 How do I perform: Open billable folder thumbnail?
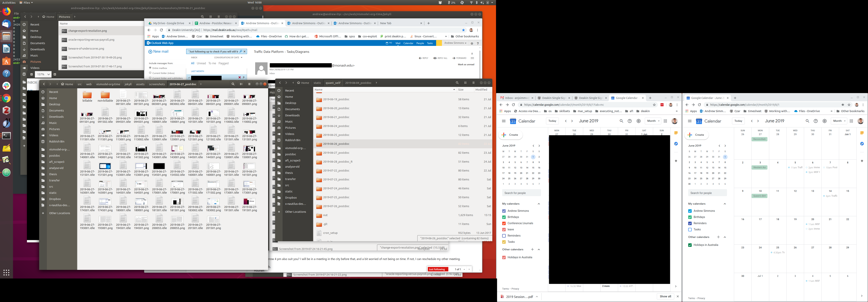click(87, 95)
